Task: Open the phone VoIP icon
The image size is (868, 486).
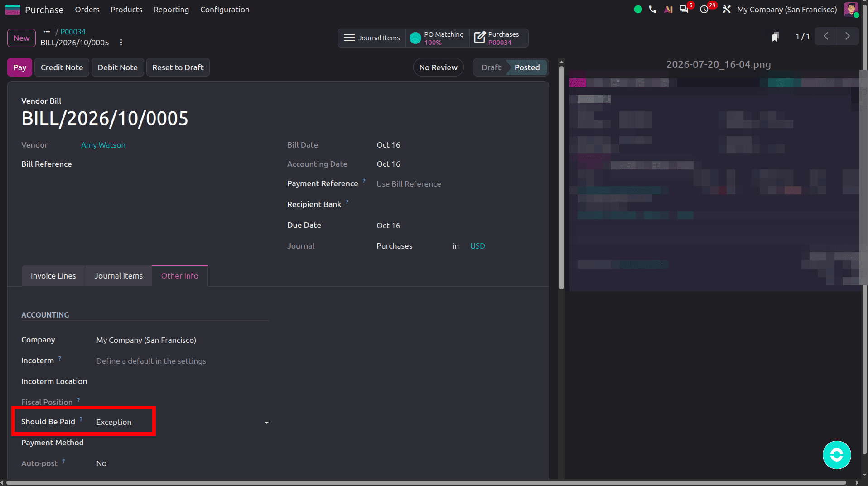Action: (x=652, y=10)
